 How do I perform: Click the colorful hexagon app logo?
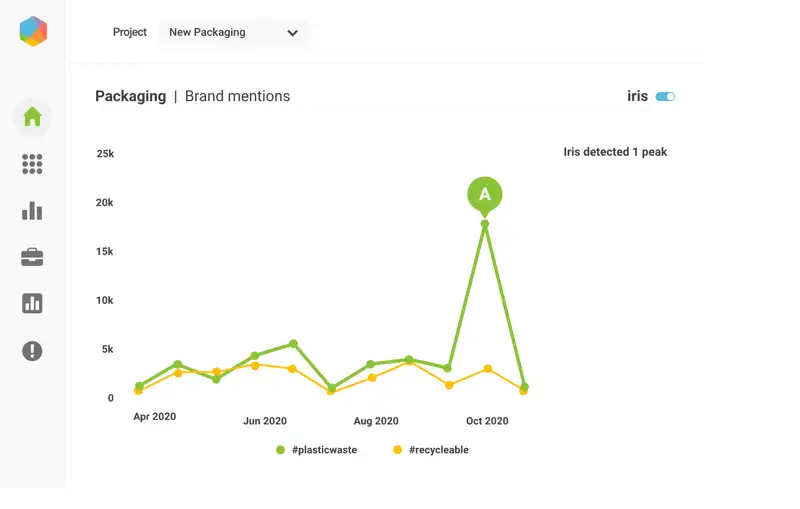pos(33,32)
